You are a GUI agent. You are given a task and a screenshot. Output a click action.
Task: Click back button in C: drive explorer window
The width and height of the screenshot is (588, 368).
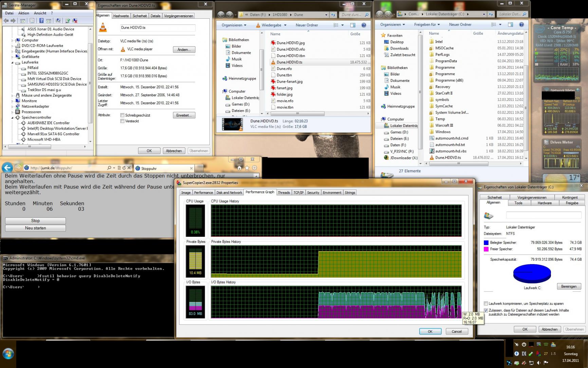click(x=380, y=14)
